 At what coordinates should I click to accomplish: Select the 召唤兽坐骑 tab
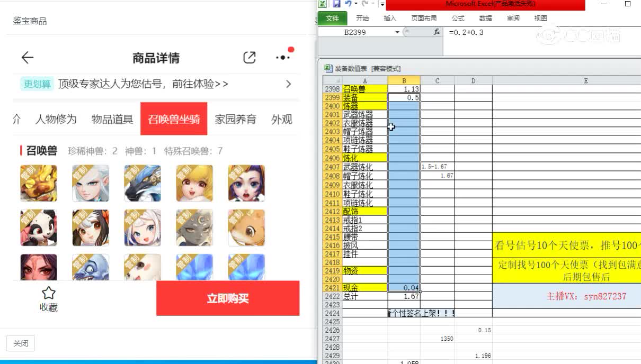pos(174,119)
